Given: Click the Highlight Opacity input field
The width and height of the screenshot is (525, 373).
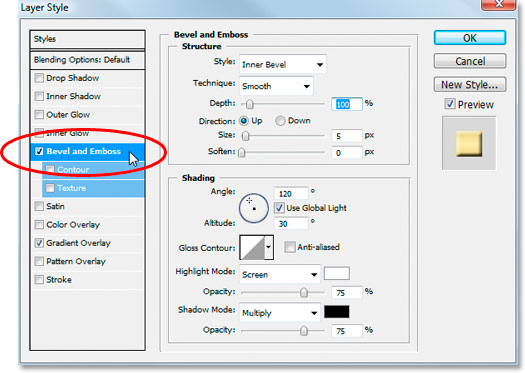Looking at the screenshot, I should [347, 292].
